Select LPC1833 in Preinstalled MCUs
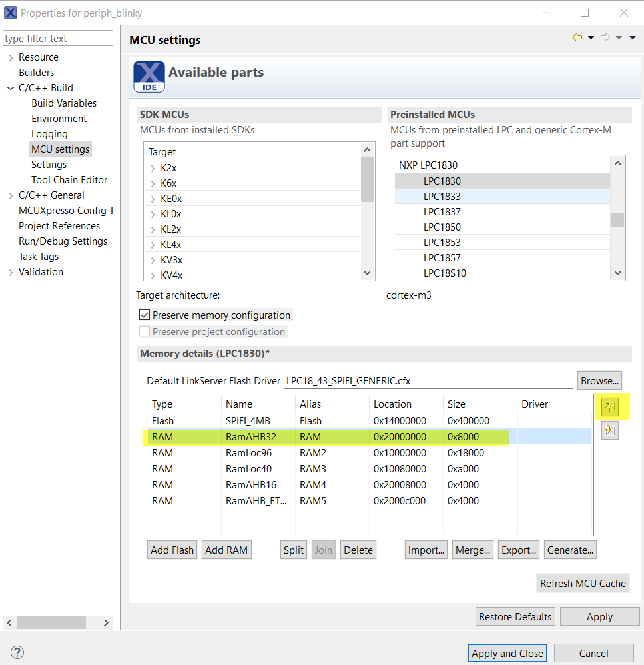The height and width of the screenshot is (665, 644). coord(502,197)
